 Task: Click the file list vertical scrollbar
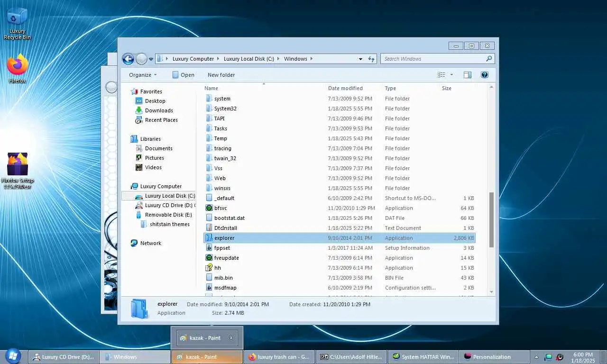(491, 219)
